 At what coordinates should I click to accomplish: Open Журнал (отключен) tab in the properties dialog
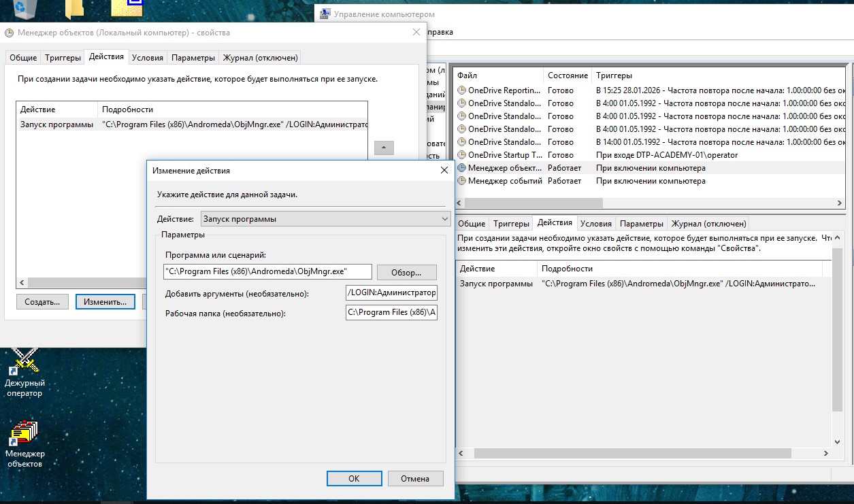[260, 58]
